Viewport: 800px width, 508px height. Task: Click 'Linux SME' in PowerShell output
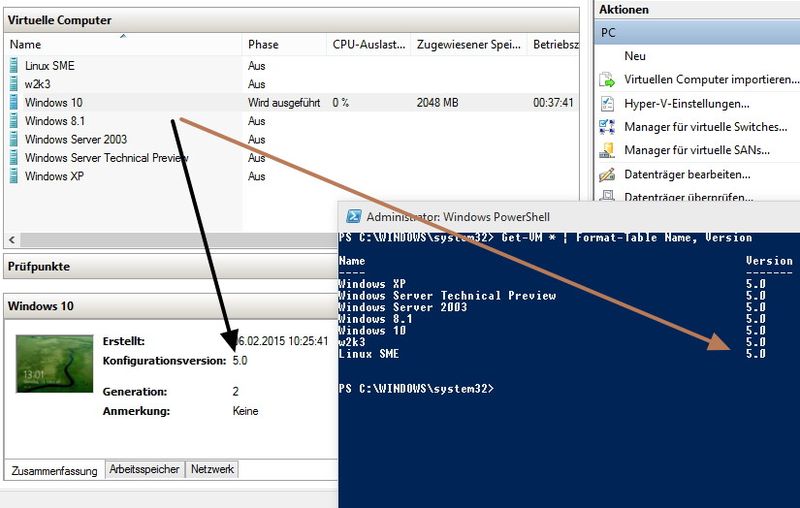click(x=369, y=354)
